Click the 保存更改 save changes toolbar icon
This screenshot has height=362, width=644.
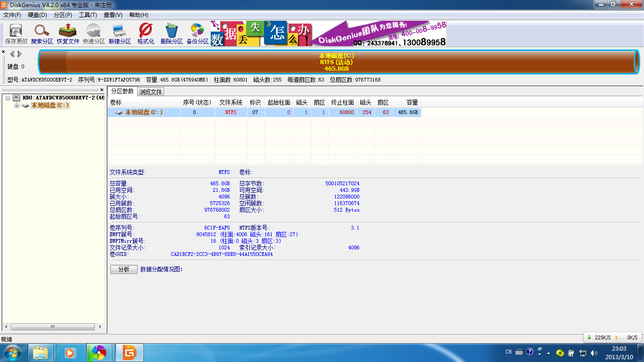click(17, 34)
